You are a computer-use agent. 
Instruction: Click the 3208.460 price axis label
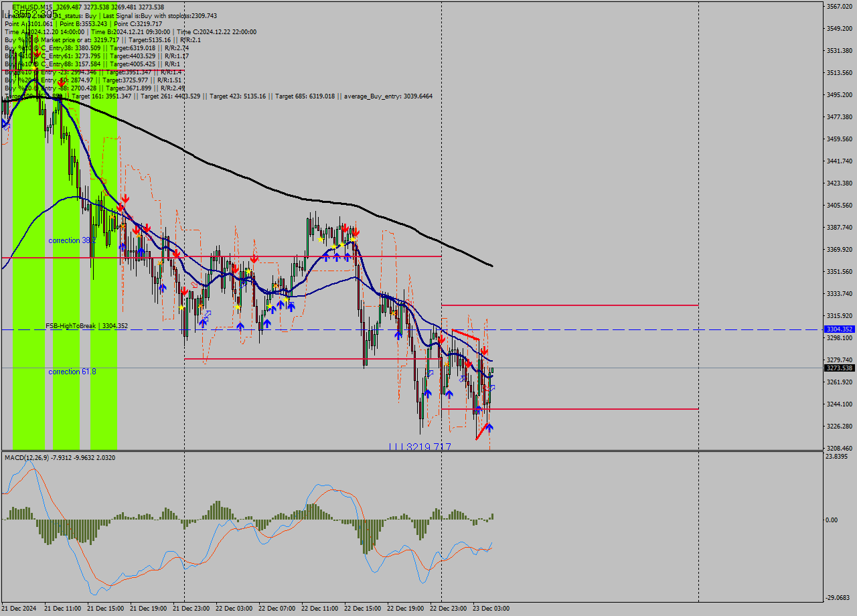coord(839,448)
